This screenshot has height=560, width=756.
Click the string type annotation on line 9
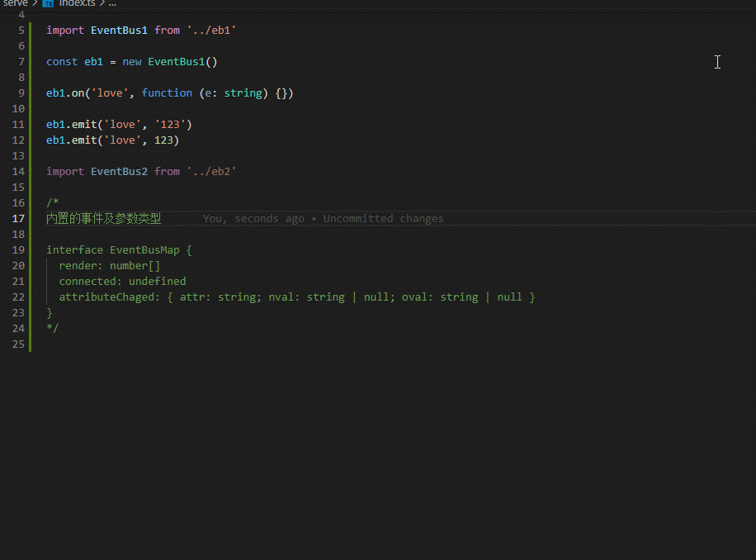pyautogui.click(x=243, y=93)
